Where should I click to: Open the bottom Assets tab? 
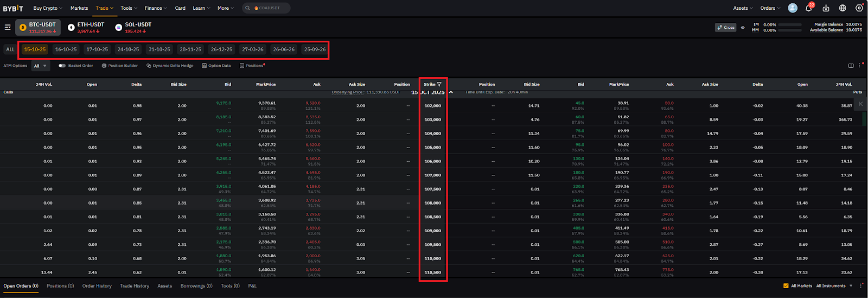[x=165, y=286]
